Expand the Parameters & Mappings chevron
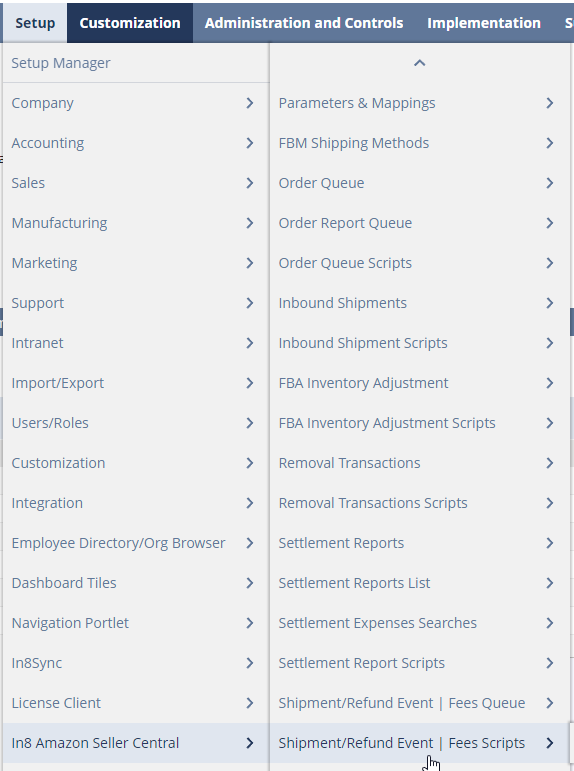 tap(550, 103)
